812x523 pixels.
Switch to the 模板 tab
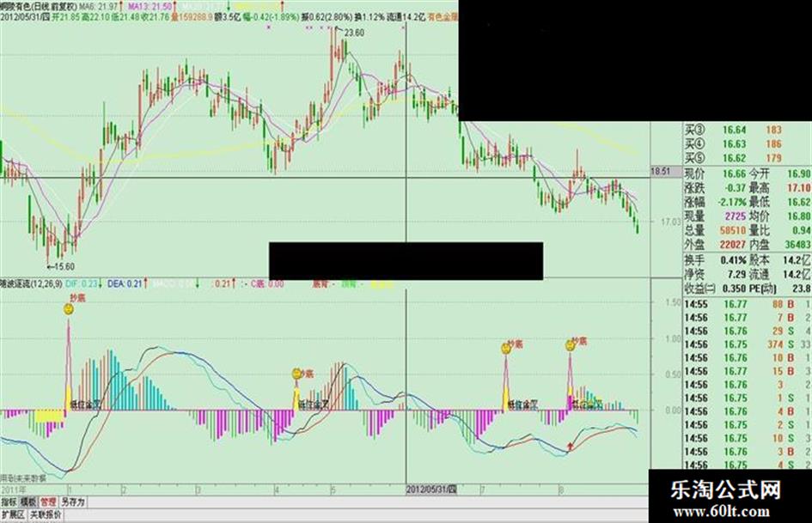pyautogui.click(x=28, y=502)
